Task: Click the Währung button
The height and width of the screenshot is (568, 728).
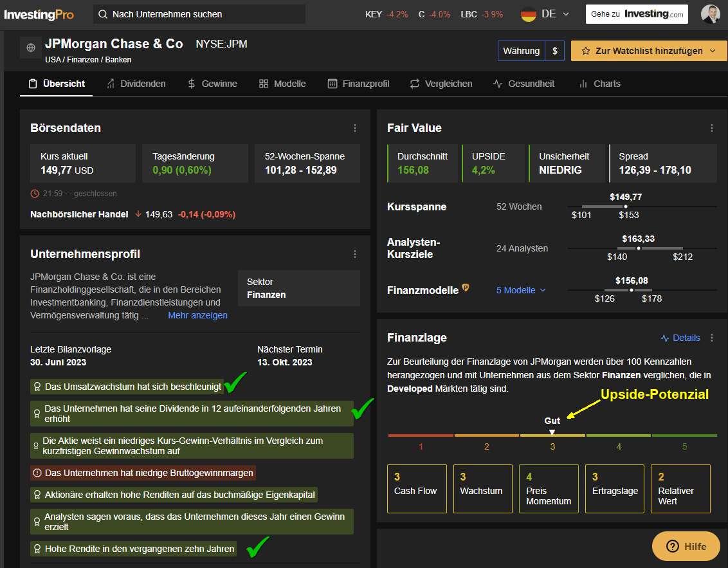Action: [521, 51]
